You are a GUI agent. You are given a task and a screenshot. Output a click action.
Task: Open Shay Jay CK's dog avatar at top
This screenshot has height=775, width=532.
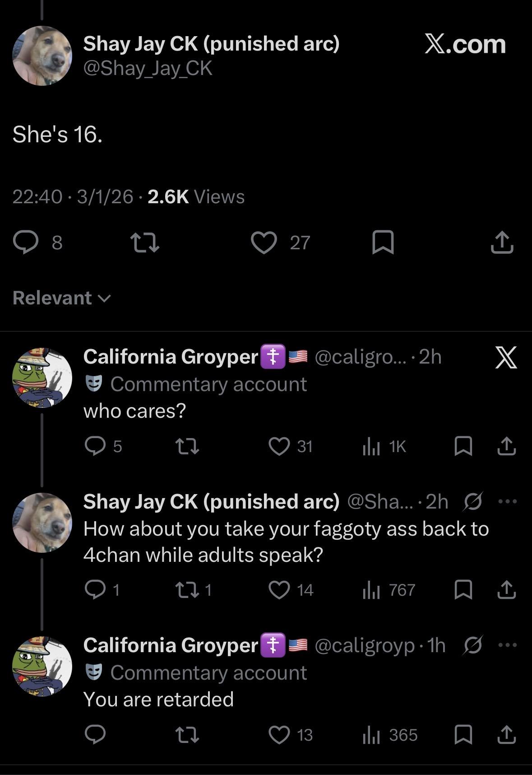click(x=42, y=56)
